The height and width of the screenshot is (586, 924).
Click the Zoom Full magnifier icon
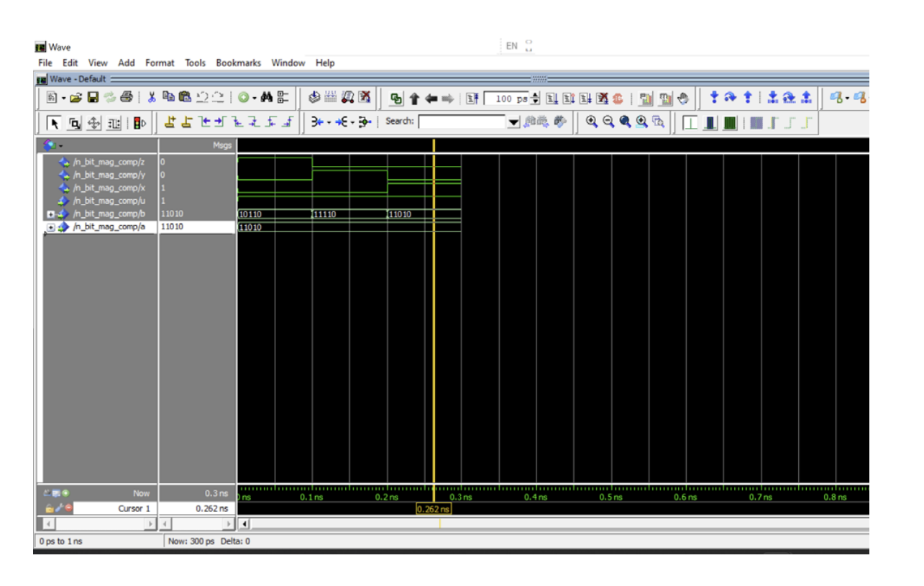click(x=624, y=120)
